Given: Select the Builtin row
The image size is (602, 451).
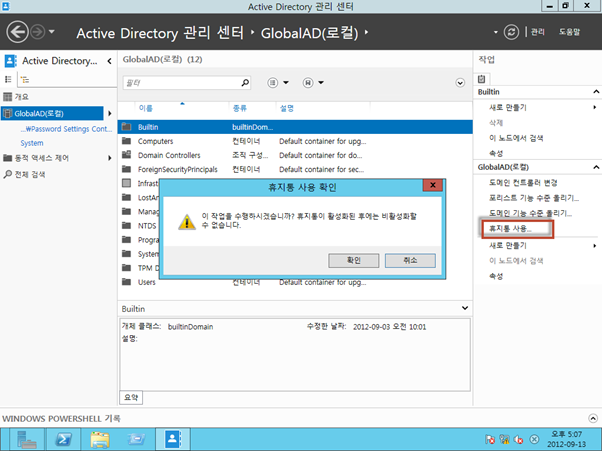Looking at the screenshot, I should (295, 127).
